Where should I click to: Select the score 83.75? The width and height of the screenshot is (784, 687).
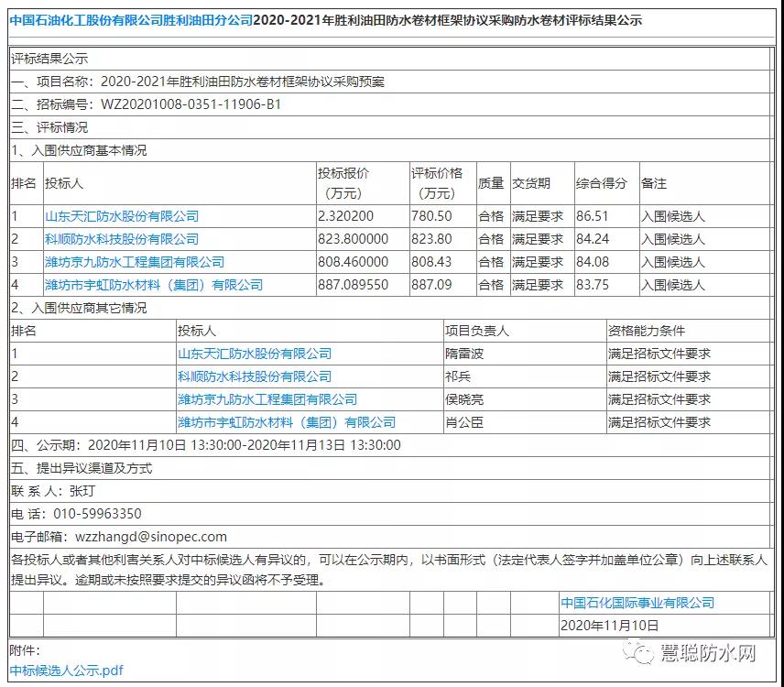(x=592, y=285)
